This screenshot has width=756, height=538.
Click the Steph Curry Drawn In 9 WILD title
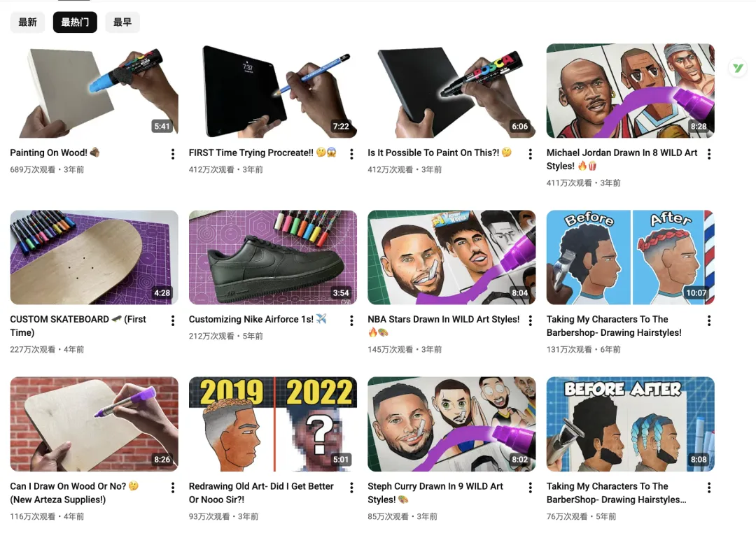(x=435, y=493)
